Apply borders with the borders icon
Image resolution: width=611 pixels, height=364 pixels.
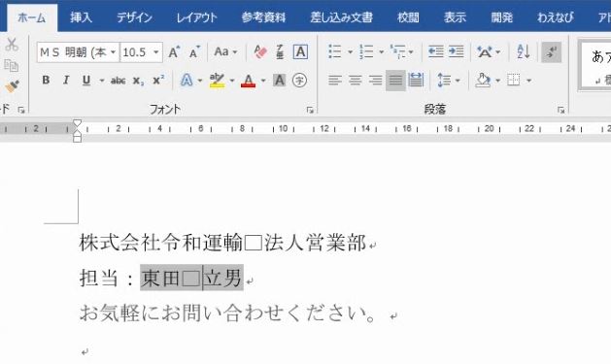coord(513,81)
